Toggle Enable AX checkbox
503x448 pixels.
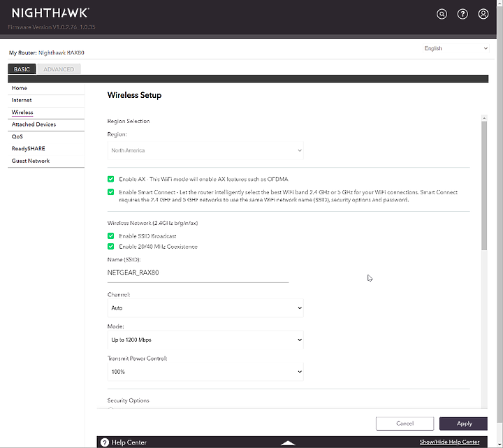(110, 179)
